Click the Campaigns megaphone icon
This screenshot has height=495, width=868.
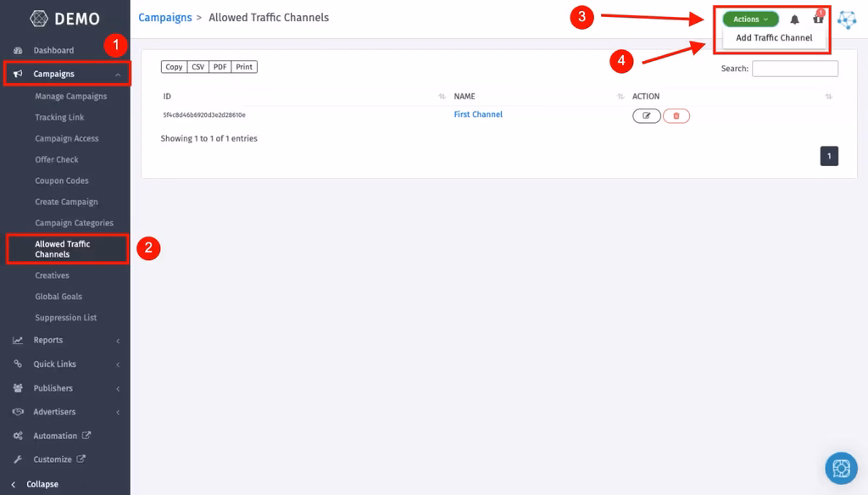point(19,74)
